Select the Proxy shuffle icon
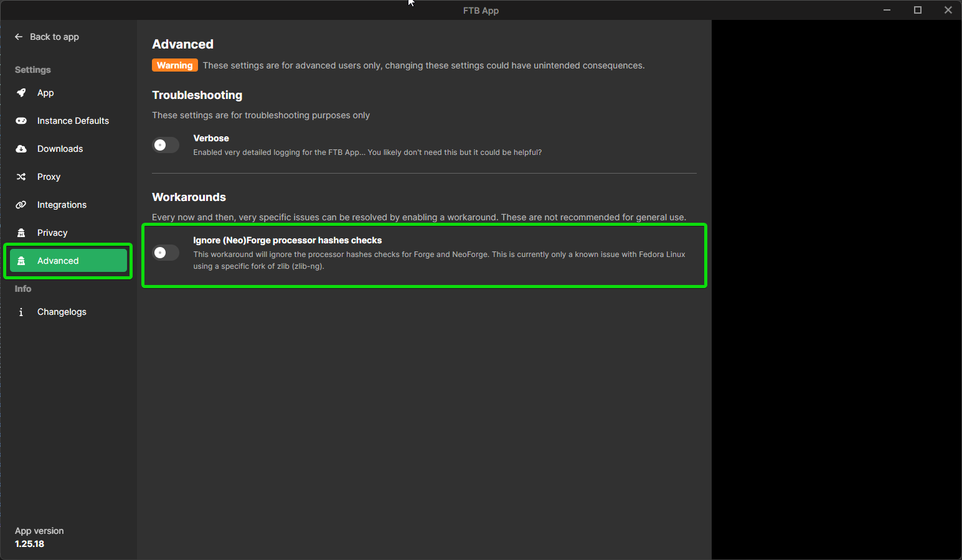The image size is (962, 560). coord(21,176)
